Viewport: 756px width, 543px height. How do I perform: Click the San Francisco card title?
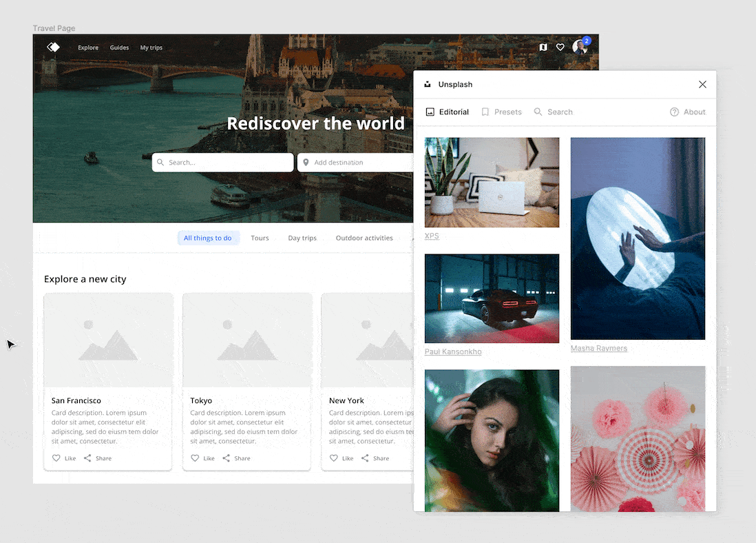coord(76,400)
